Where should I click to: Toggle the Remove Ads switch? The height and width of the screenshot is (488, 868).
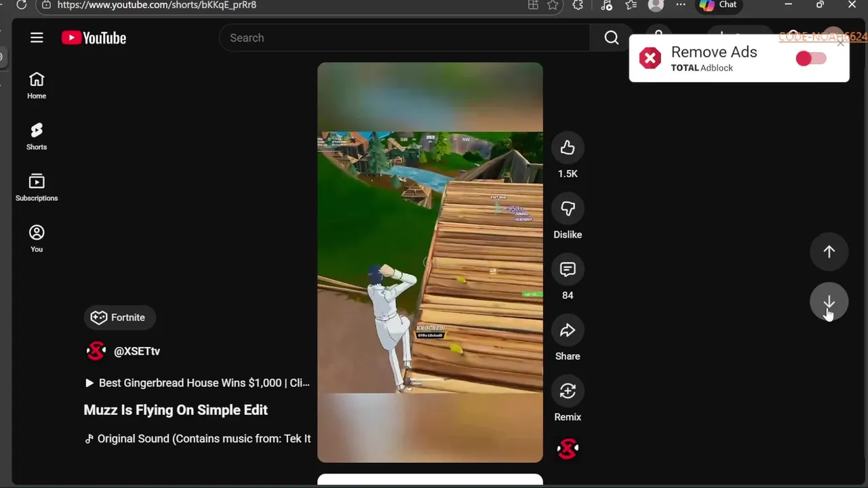click(x=811, y=58)
